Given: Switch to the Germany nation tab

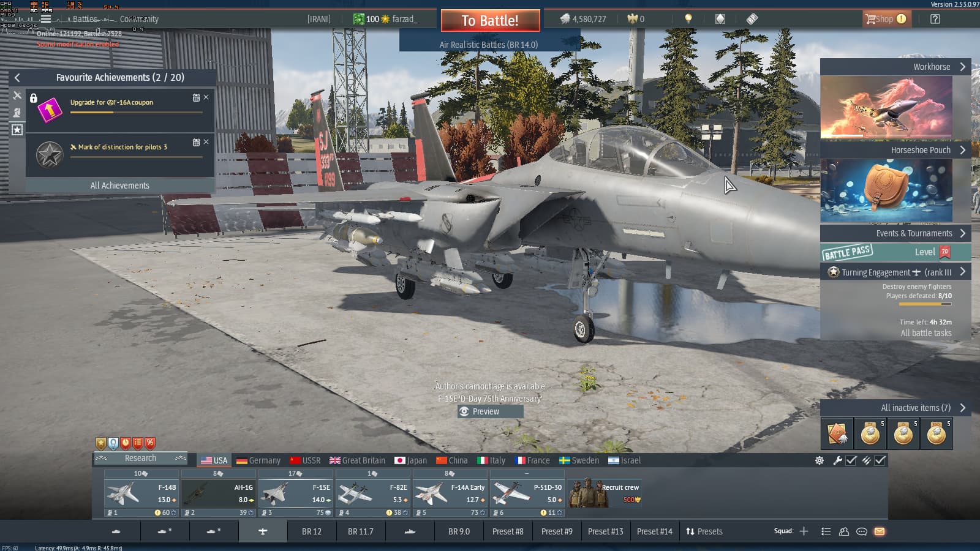Looking at the screenshot, I should click(x=258, y=460).
